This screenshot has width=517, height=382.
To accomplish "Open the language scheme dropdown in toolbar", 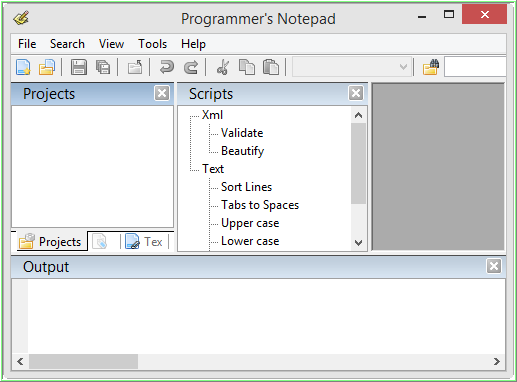I will [x=352, y=67].
